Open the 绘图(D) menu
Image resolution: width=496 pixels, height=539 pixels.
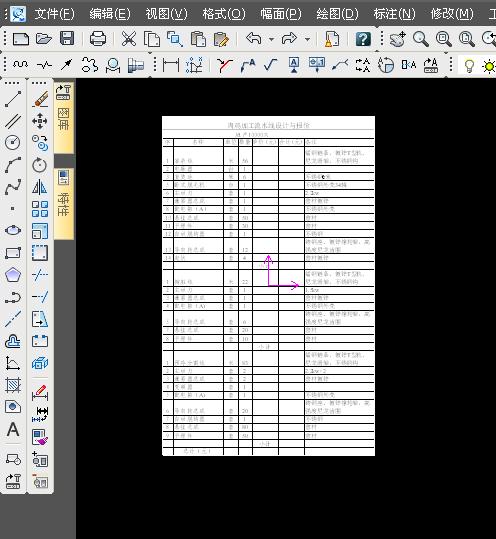[x=338, y=14]
